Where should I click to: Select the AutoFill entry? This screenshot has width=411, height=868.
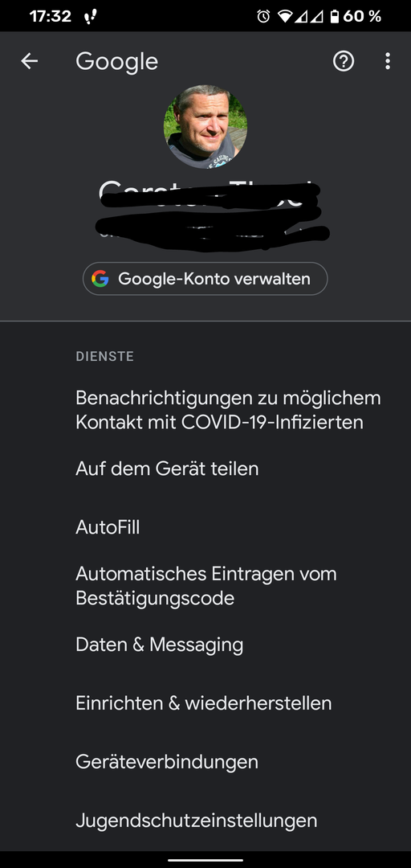pos(205,527)
